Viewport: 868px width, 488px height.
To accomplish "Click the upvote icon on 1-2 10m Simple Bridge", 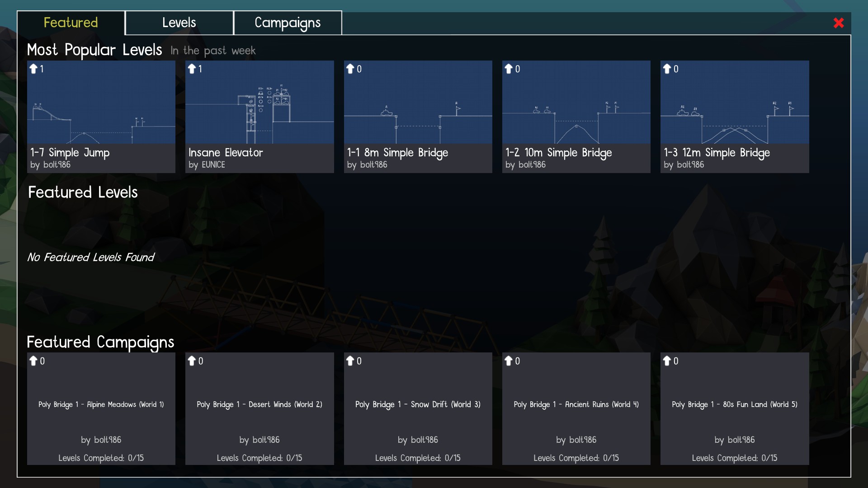I will pos(509,69).
